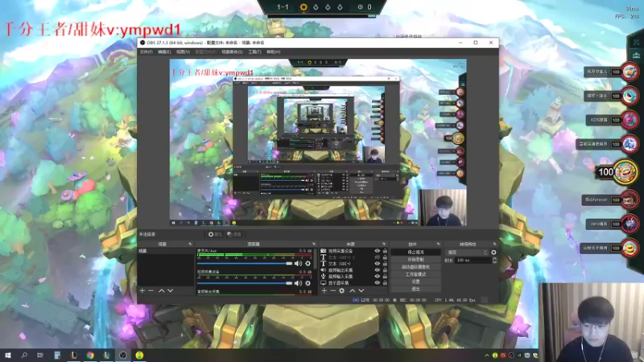Click the 100 ms duration field

[x=473, y=260]
